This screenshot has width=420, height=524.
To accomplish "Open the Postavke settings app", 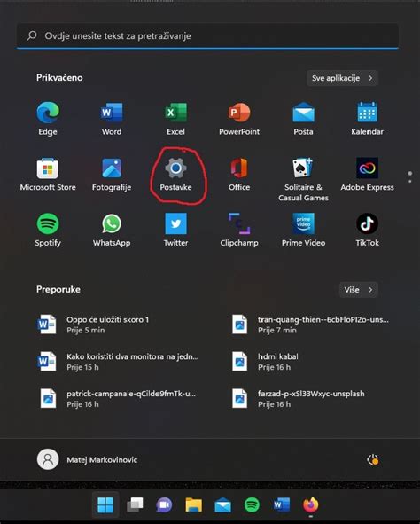I will coord(175,175).
